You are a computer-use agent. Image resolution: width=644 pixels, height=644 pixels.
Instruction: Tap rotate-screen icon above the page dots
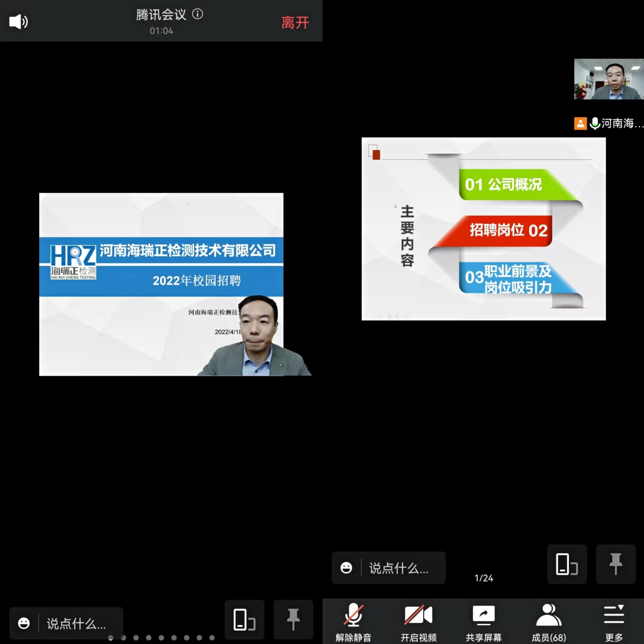click(245, 619)
